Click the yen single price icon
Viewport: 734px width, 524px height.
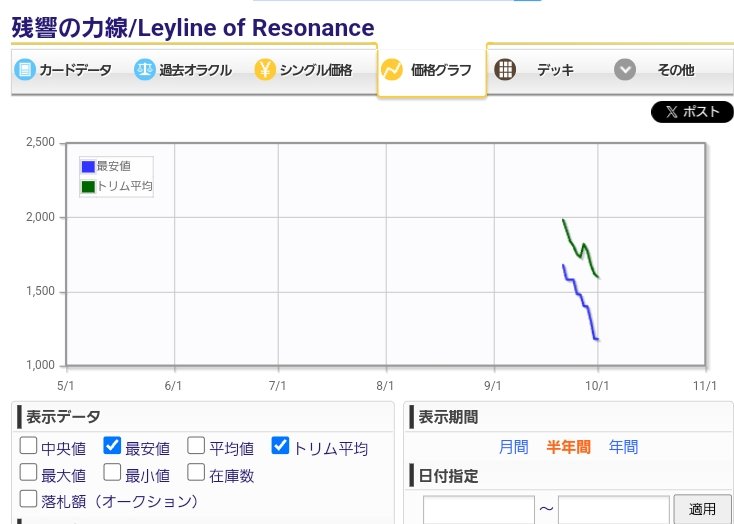264,70
